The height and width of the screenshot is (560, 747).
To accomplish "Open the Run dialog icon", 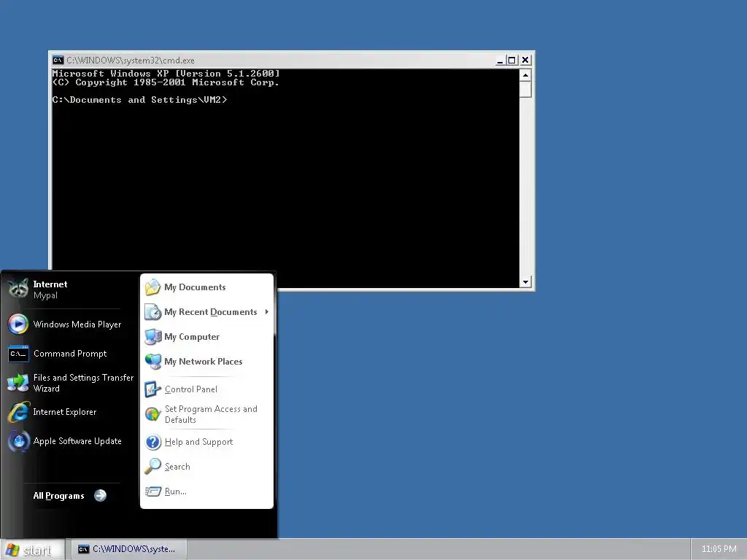I will 152,491.
